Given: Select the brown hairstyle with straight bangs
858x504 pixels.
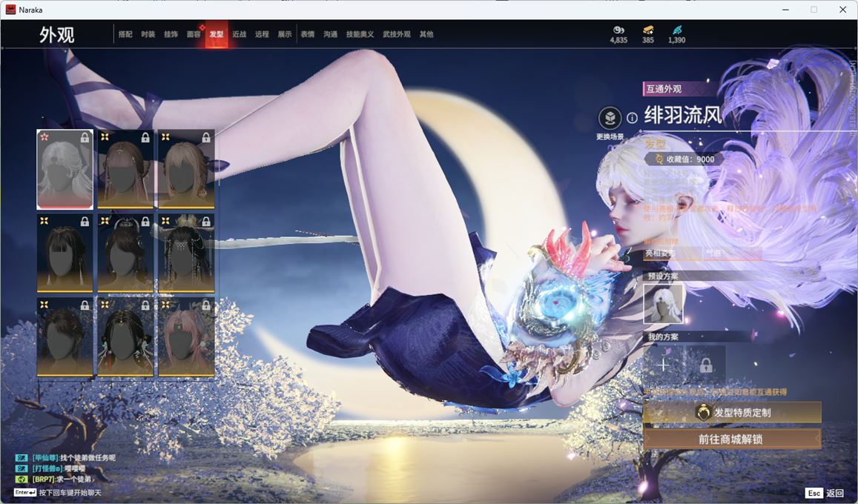Looking at the screenshot, I should (x=125, y=170).
